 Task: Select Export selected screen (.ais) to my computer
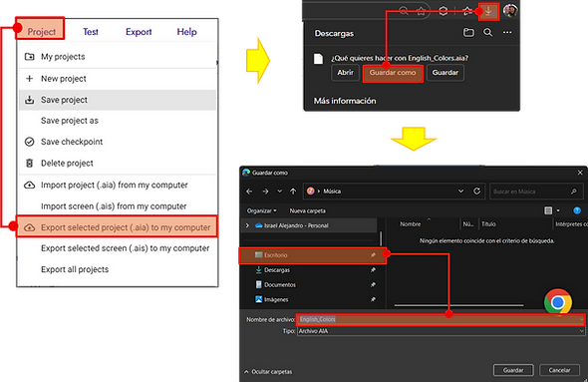118,248
